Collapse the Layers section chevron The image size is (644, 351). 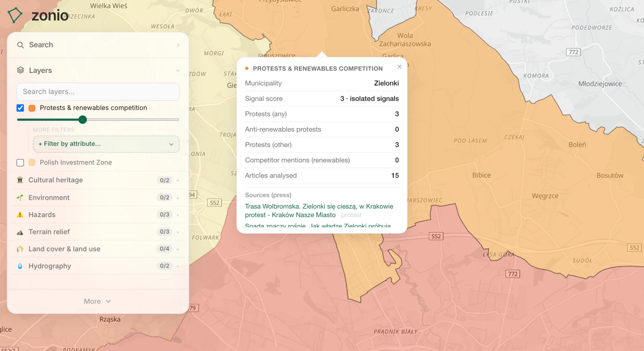pyautogui.click(x=178, y=70)
